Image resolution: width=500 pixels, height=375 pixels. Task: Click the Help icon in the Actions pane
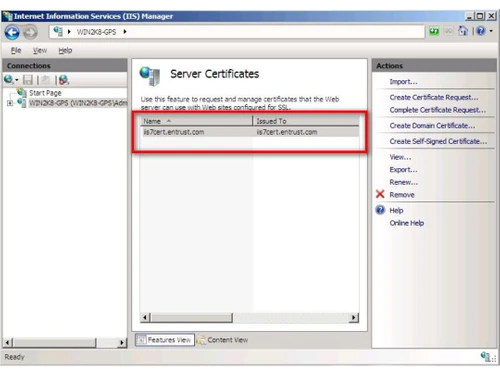point(380,210)
